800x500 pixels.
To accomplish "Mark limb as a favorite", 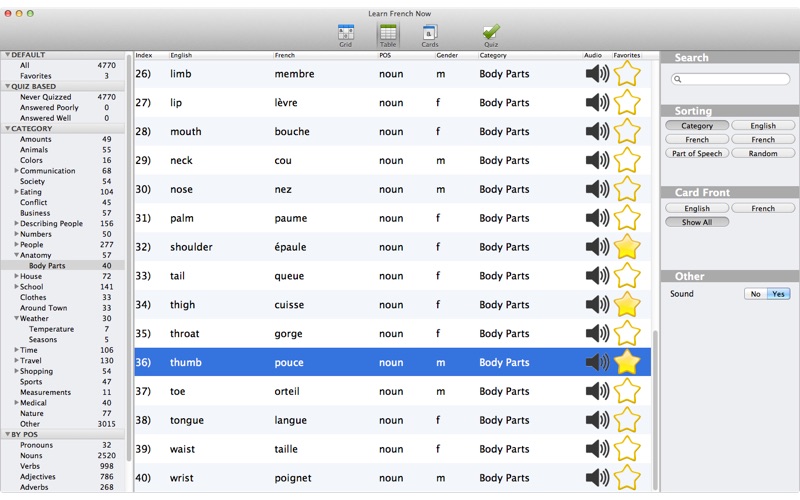I will [x=626, y=73].
